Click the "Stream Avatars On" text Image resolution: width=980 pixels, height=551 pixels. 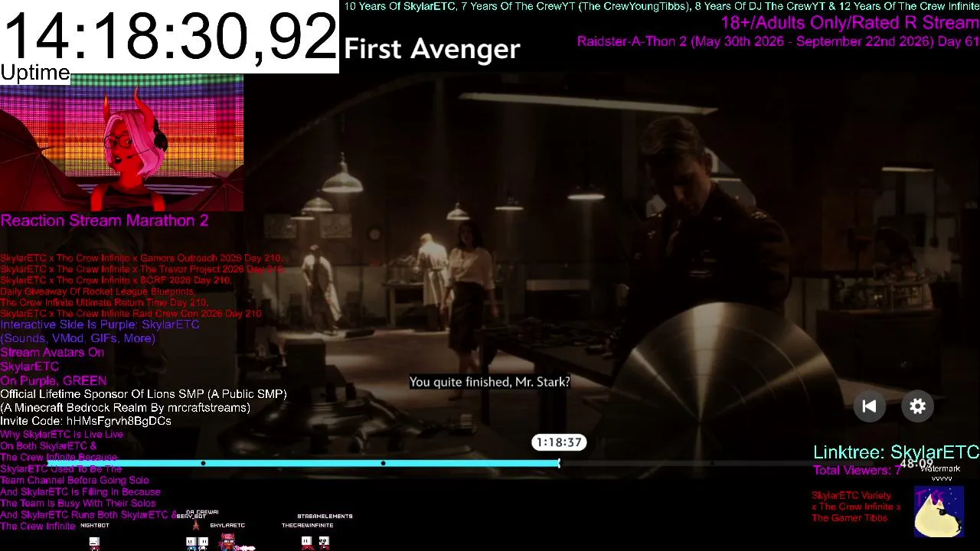(52, 353)
